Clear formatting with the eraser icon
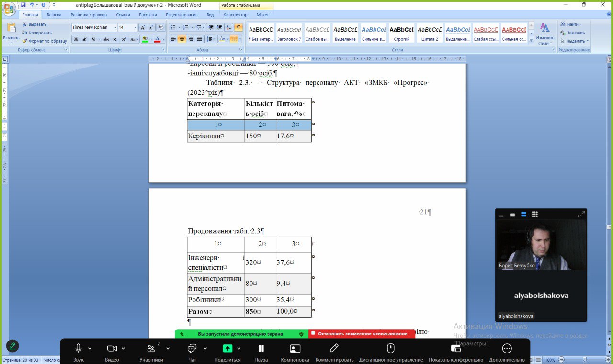 (x=161, y=27)
